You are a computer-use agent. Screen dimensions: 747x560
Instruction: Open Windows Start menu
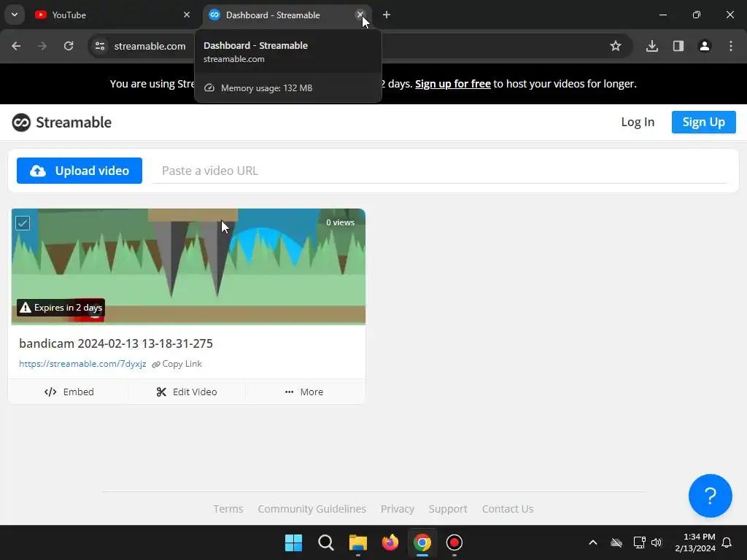coord(293,542)
